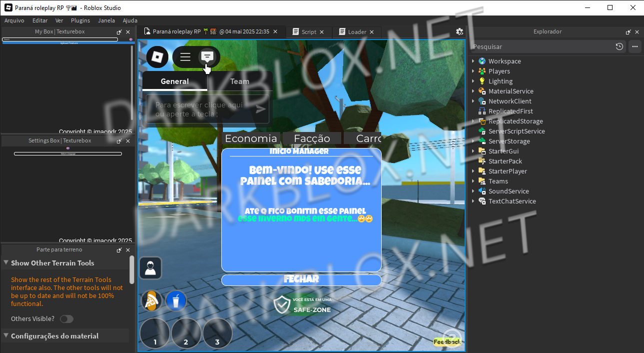Select the General chat tab

tap(175, 81)
